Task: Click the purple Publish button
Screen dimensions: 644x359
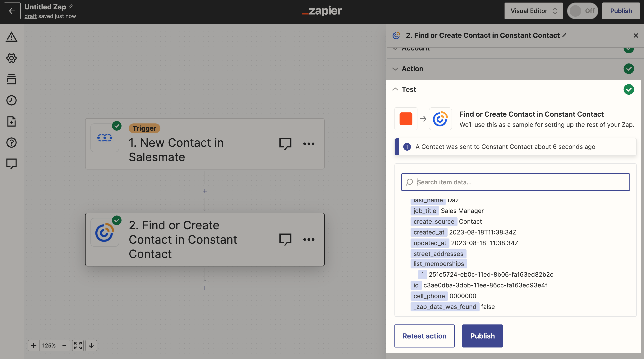Action: [x=482, y=336]
